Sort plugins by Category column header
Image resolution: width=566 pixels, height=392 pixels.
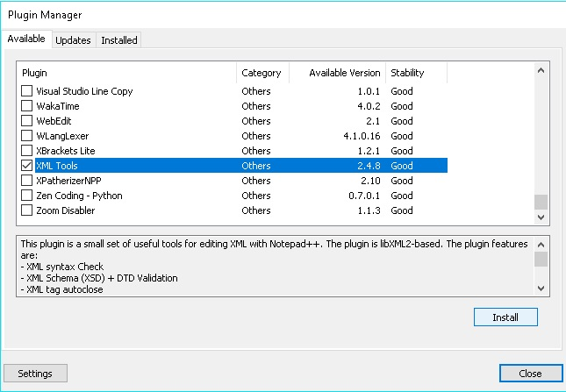tap(262, 73)
